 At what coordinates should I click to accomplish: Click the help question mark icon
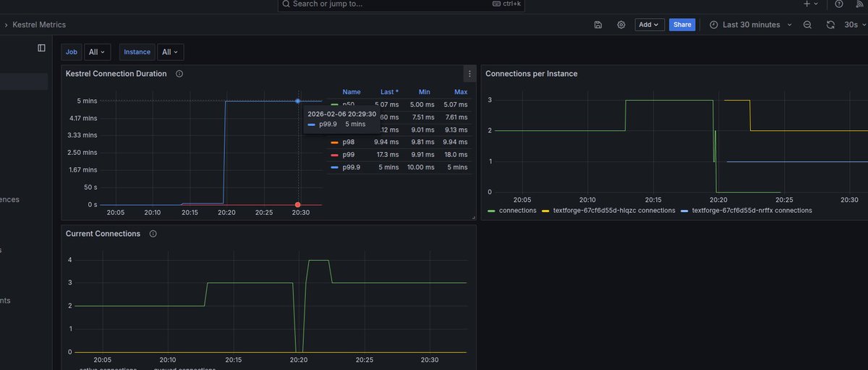point(839,4)
